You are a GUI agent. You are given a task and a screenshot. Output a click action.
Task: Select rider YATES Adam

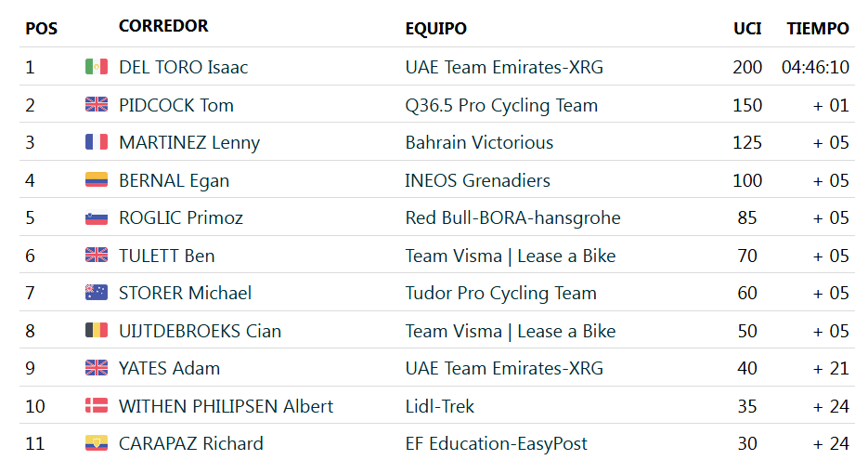point(170,368)
